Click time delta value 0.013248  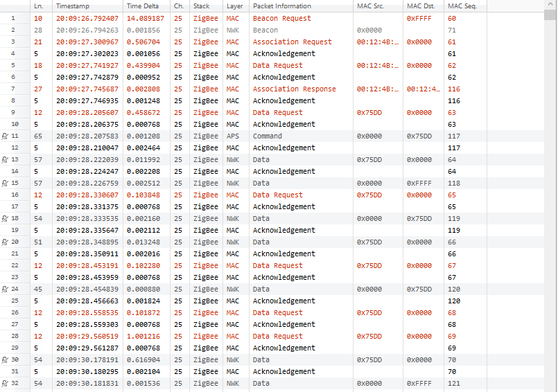(143, 242)
